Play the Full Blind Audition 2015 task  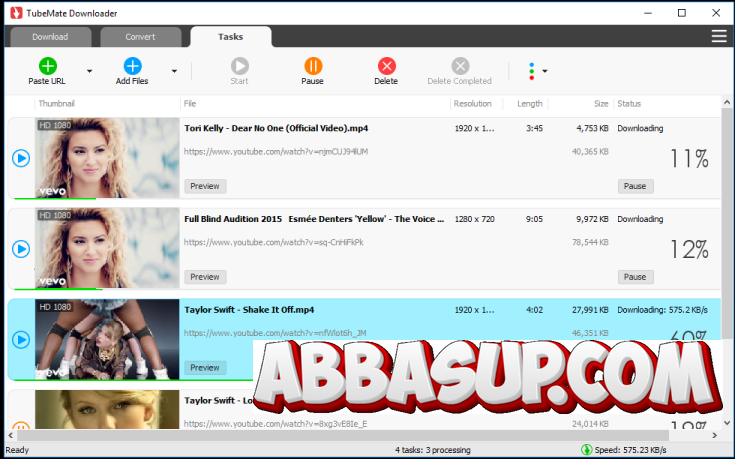pyautogui.click(x=21, y=248)
